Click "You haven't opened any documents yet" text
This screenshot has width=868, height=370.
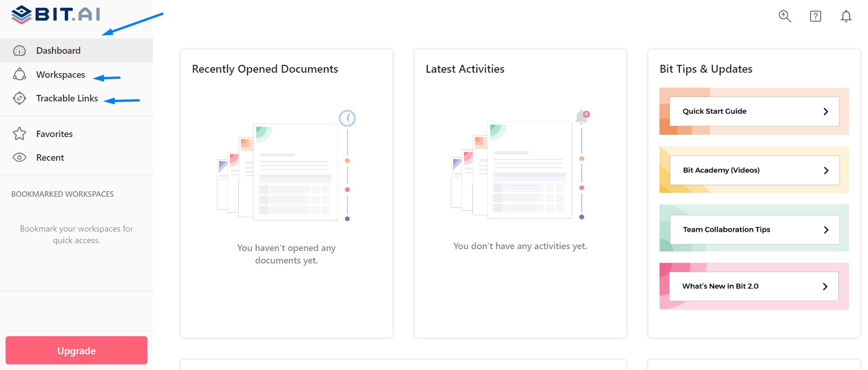pyautogui.click(x=286, y=254)
